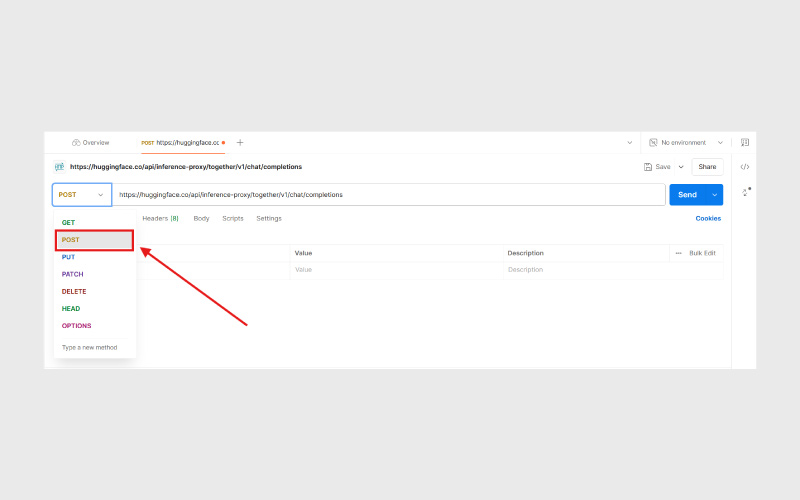
Task: Click the Overview tab icon
Action: [x=76, y=143]
